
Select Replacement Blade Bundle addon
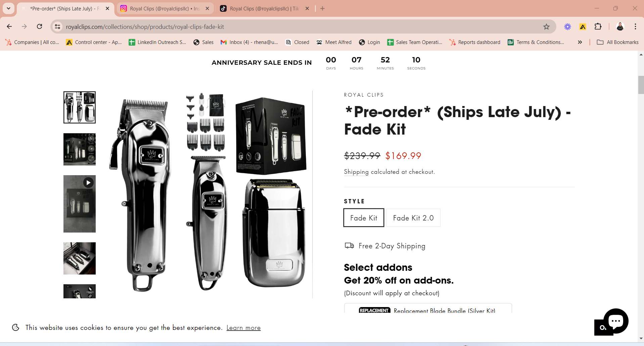pos(428,309)
